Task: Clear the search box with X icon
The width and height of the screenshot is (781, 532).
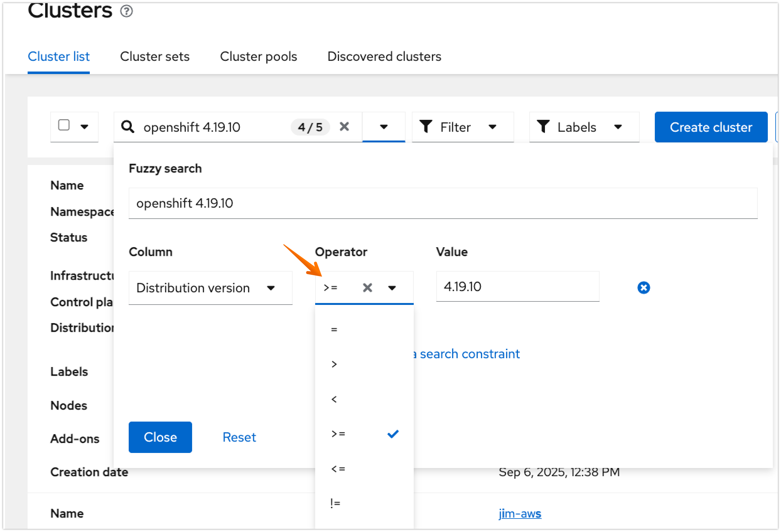Action: click(344, 127)
